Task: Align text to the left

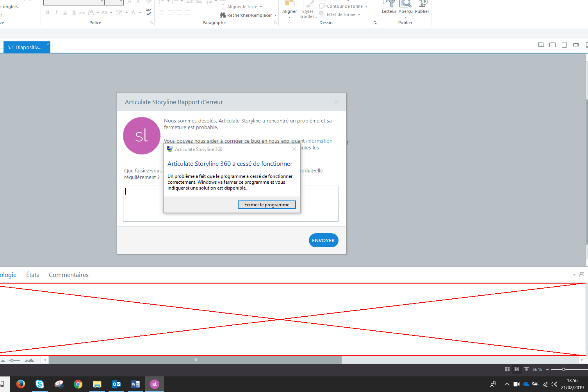Action: (162, 12)
